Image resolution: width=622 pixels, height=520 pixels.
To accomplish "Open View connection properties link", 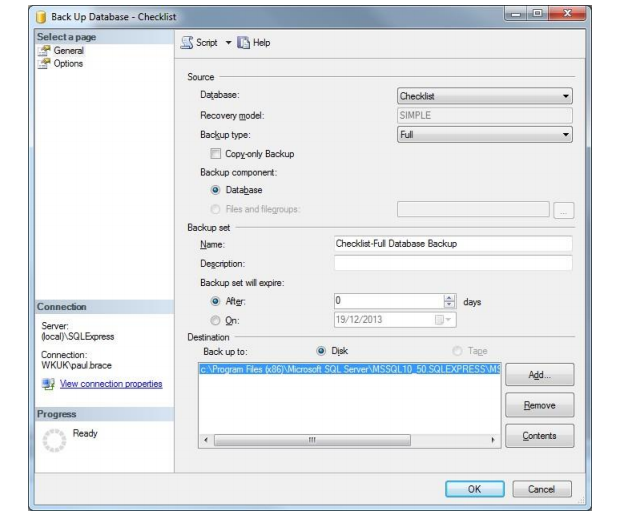I will click(111, 384).
